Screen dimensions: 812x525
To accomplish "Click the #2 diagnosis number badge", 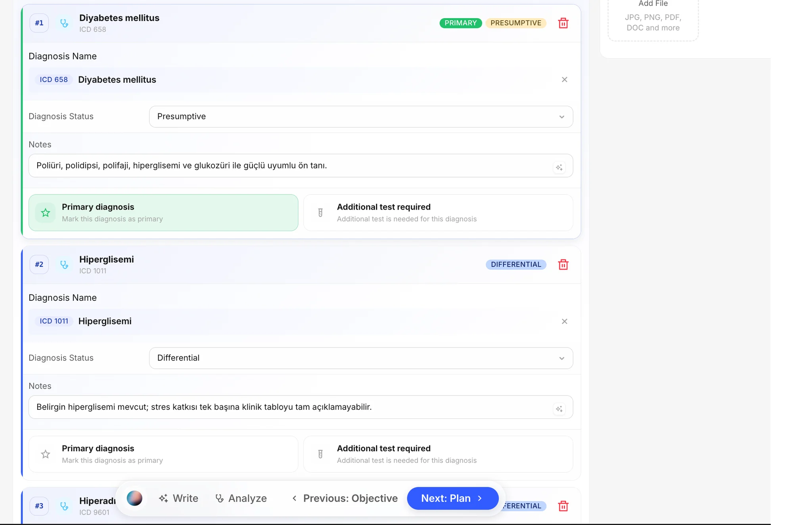I will click(x=39, y=264).
